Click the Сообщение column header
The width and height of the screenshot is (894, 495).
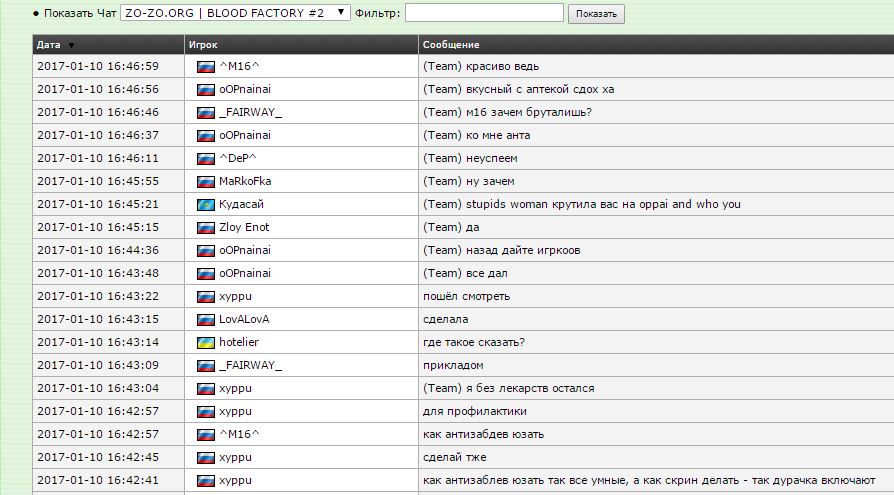451,45
